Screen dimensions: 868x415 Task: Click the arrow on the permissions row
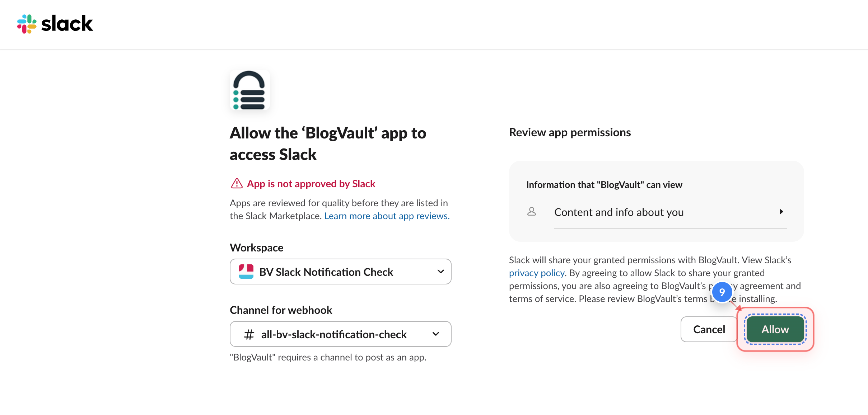[x=782, y=212]
